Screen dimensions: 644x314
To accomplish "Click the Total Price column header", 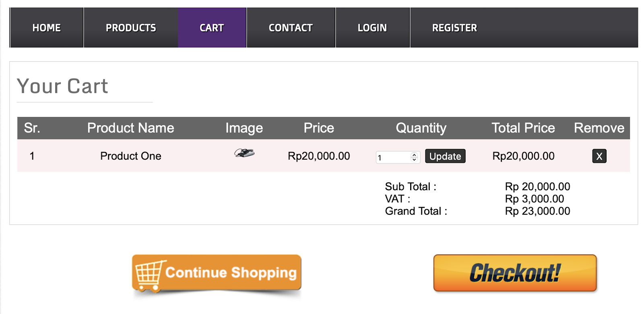I will click(x=523, y=128).
